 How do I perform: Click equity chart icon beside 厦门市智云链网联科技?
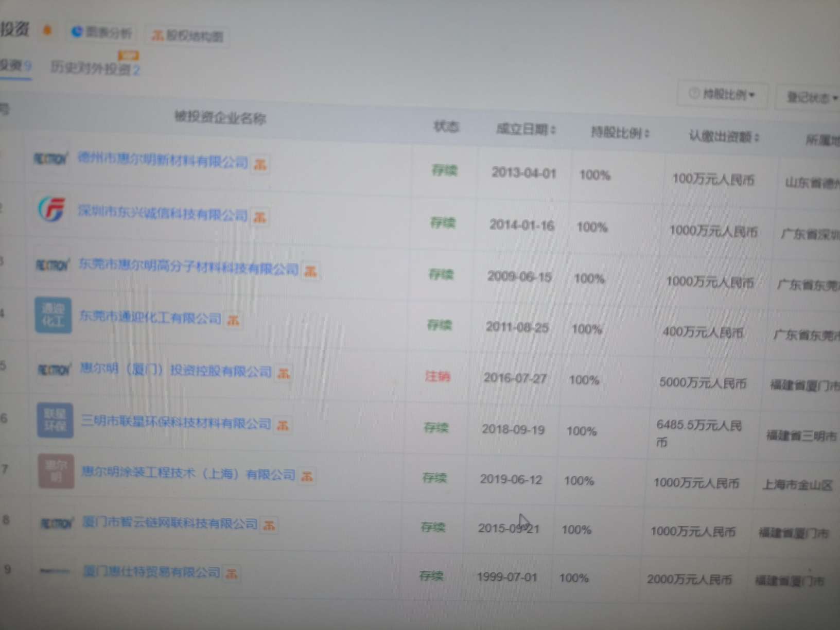click(x=269, y=525)
